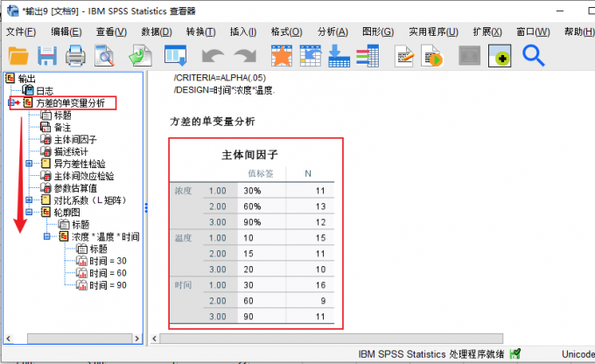Click the Run script play icon
Viewport: 595px width, 364px height.
(x=432, y=56)
